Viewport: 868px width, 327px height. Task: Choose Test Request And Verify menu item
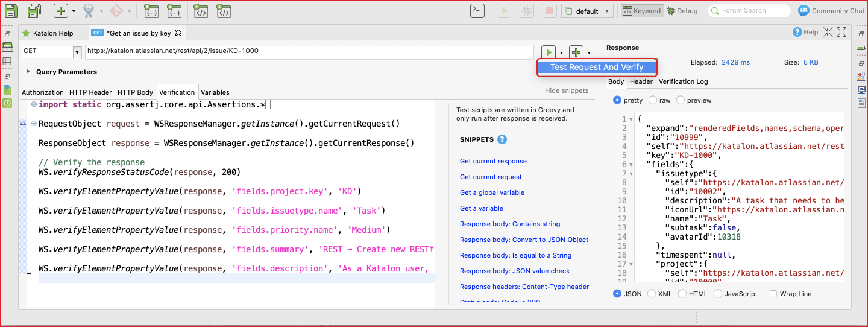(x=597, y=68)
